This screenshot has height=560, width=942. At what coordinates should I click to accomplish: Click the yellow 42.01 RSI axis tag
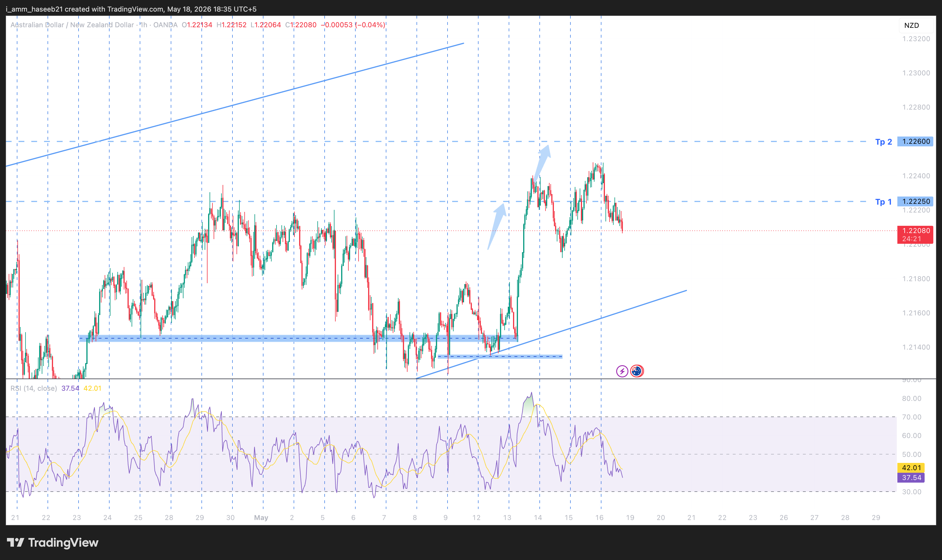point(911,468)
